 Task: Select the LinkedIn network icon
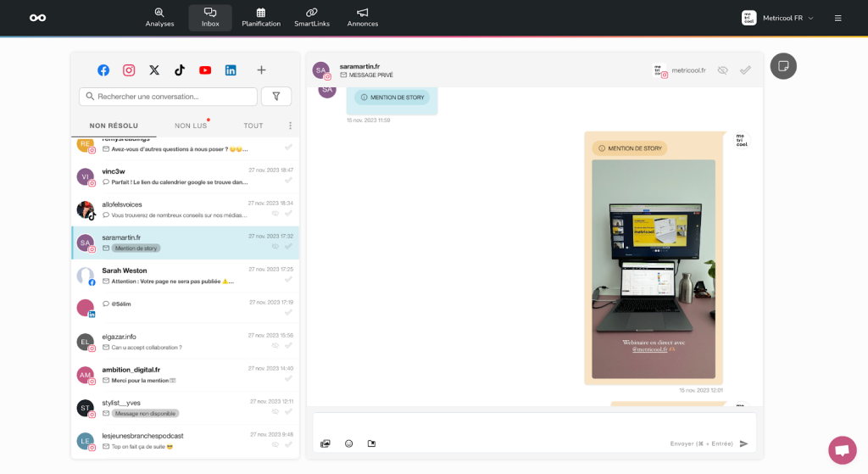pos(231,70)
